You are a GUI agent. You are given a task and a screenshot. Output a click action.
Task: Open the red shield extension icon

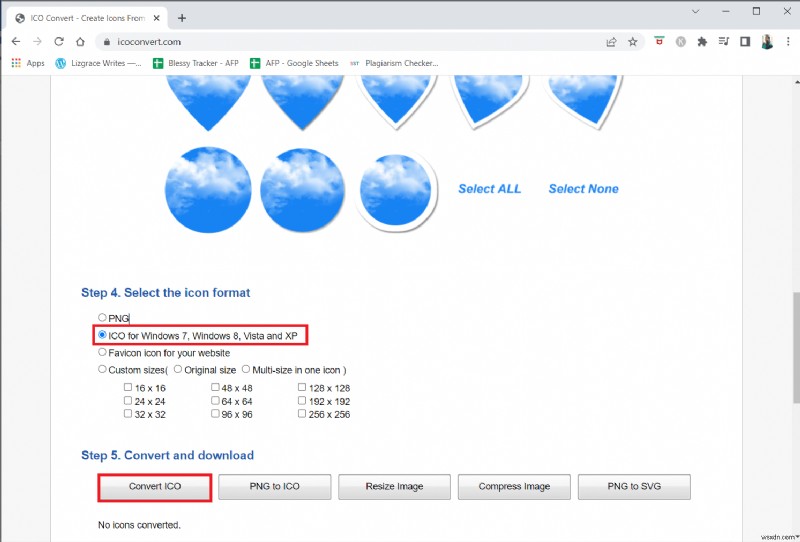pyautogui.click(x=659, y=41)
